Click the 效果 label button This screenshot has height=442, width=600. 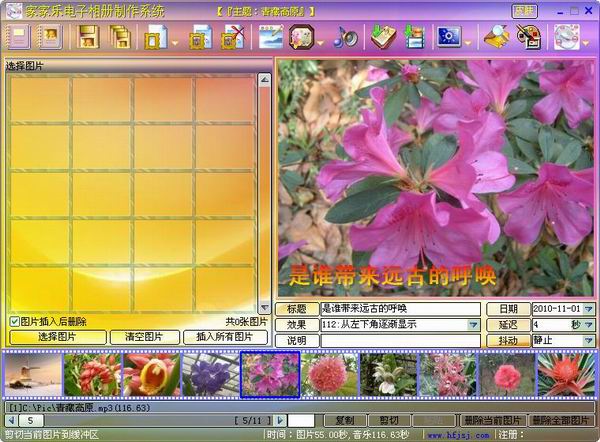pos(297,325)
